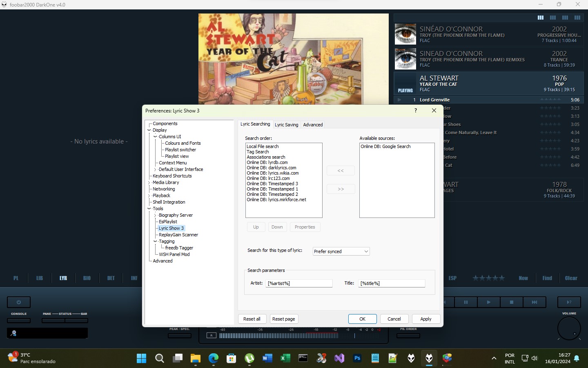Click the Apply button
This screenshot has height=368, width=588.
coord(425,319)
